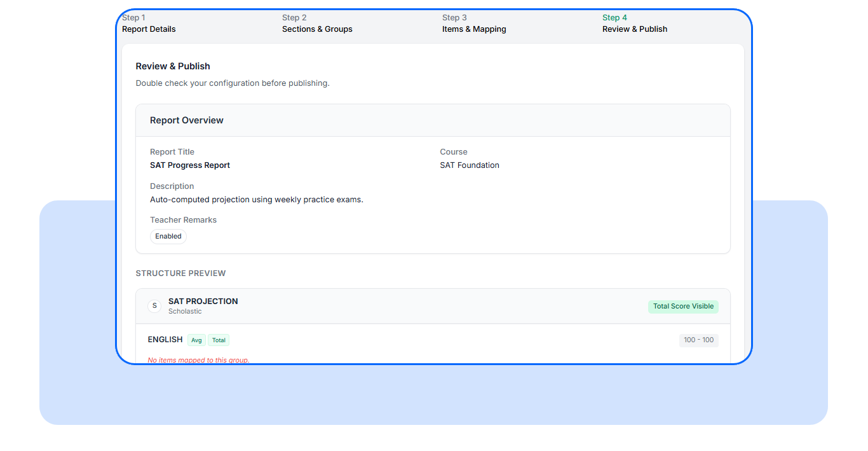Click the 100 - 100 range badge

[x=698, y=340]
